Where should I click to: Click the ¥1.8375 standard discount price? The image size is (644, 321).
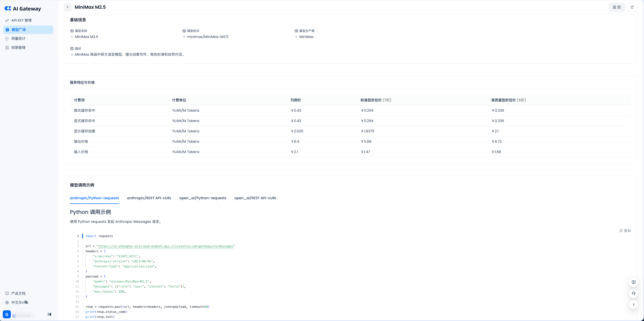point(367,131)
